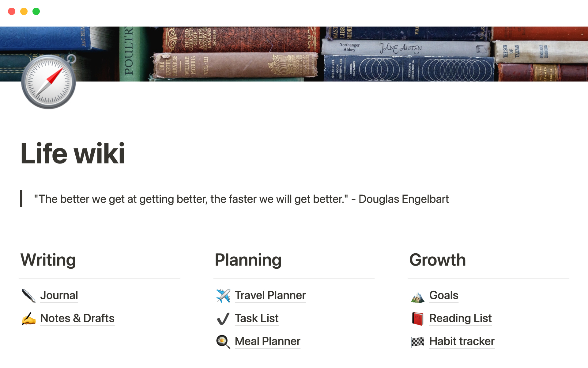Open the Notes & Drafts page
This screenshot has height=368, width=588.
(x=77, y=318)
